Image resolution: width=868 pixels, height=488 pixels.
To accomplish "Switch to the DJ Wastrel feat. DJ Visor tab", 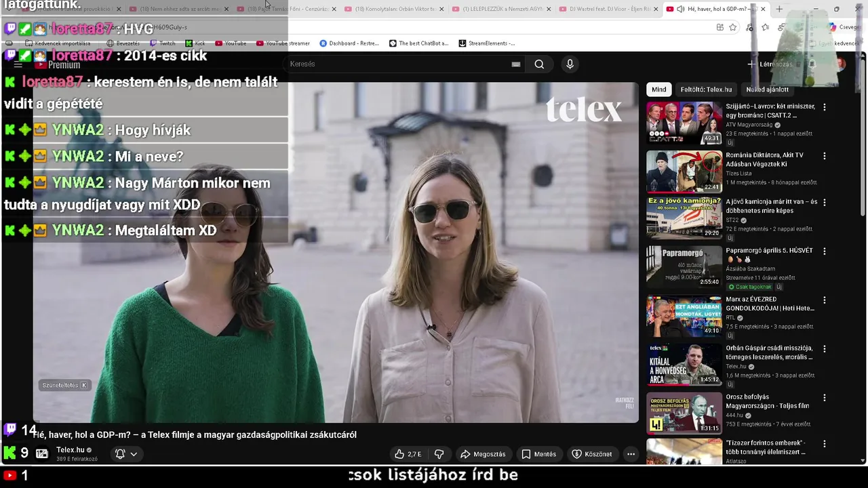I will [x=608, y=9].
